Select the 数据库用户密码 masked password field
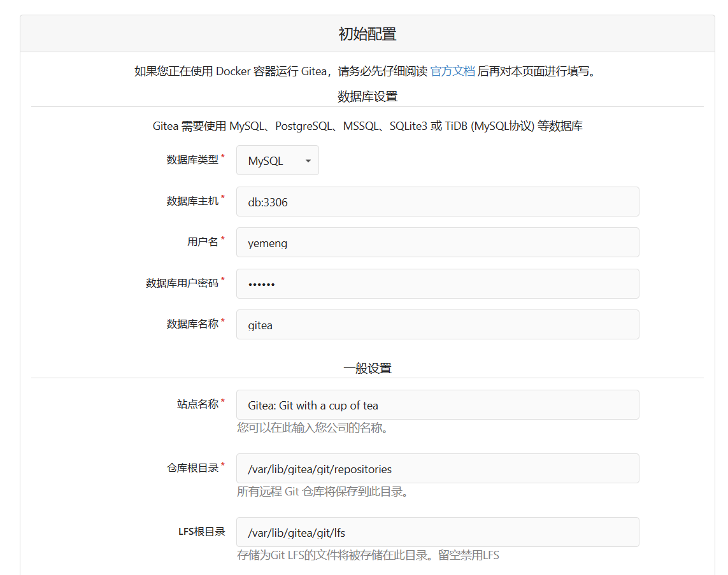 tap(437, 284)
